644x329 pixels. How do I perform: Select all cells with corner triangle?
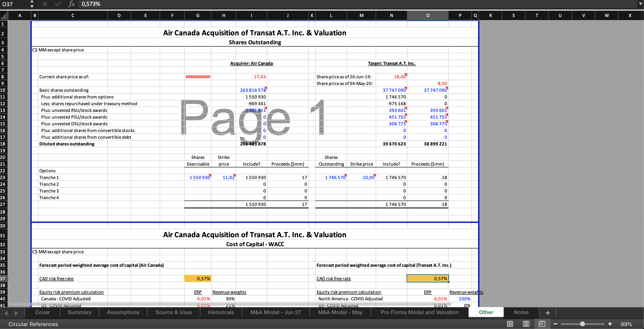(x=4, y=15)
